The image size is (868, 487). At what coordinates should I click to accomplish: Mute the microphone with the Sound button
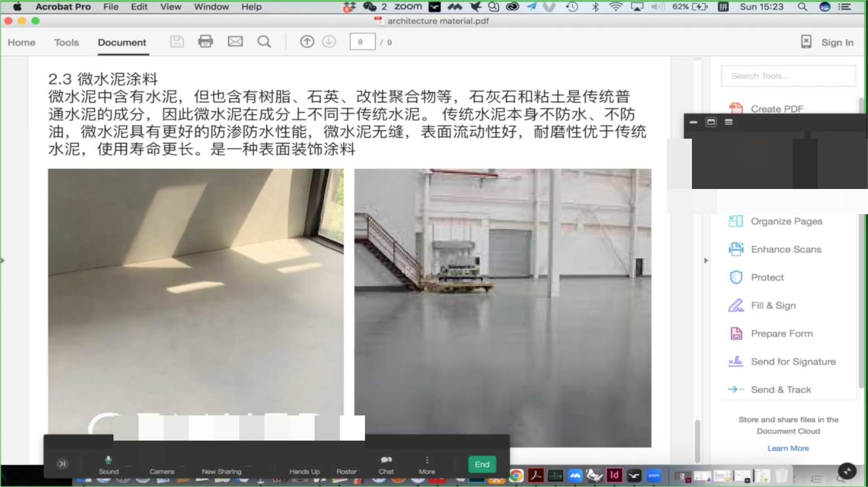[x=108, y=464]
